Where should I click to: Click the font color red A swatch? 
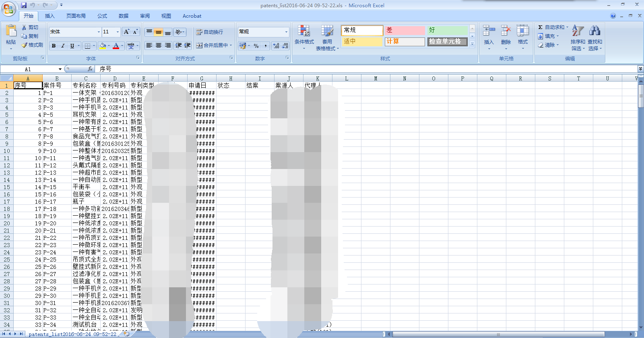pyautogui.click(x=116, y=46)
